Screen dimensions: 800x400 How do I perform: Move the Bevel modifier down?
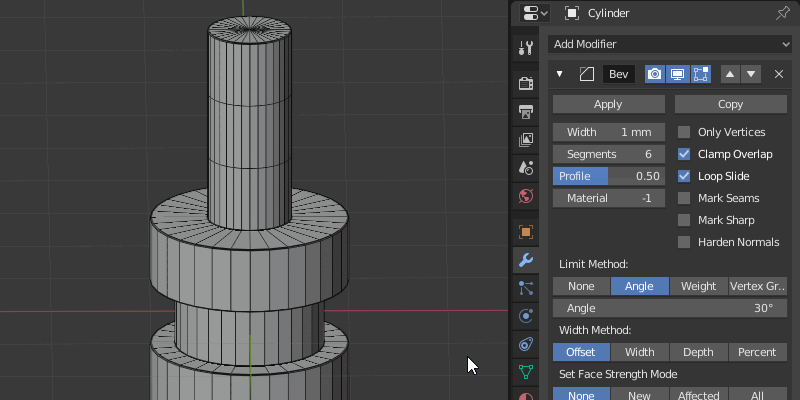click(x=751, y=74)
